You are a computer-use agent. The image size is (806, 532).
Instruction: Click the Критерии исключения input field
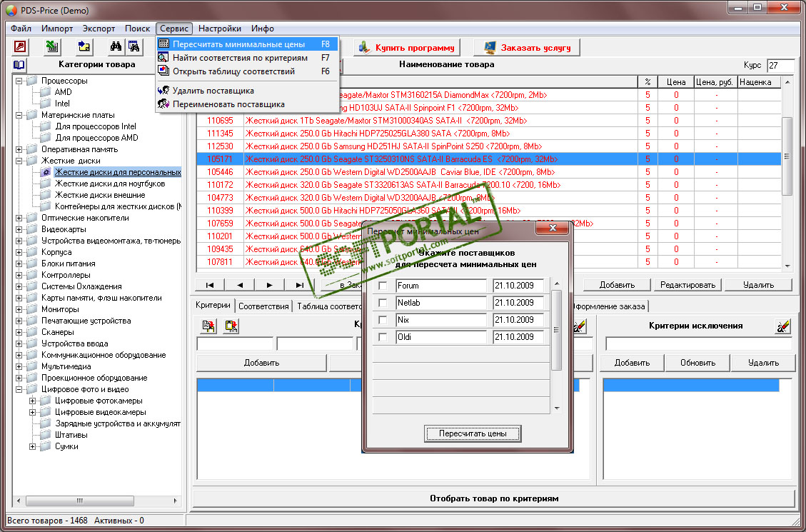click(x=699, y=344)
